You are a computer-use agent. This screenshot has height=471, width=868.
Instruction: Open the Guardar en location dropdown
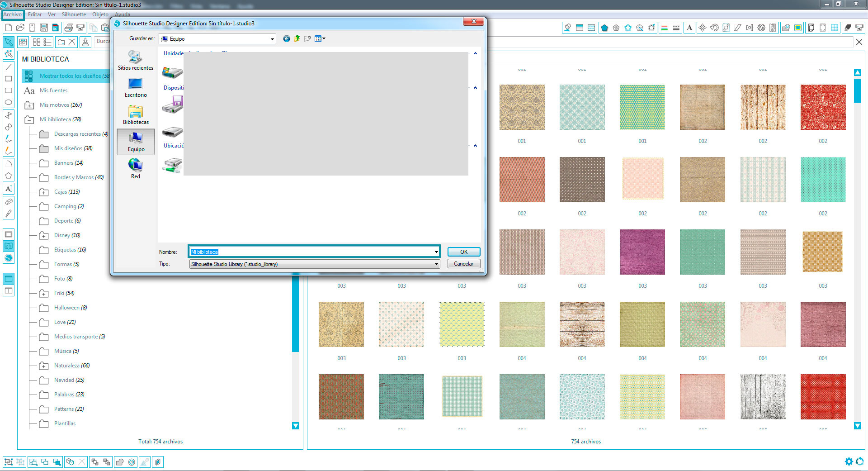click(x=272, y=39)
